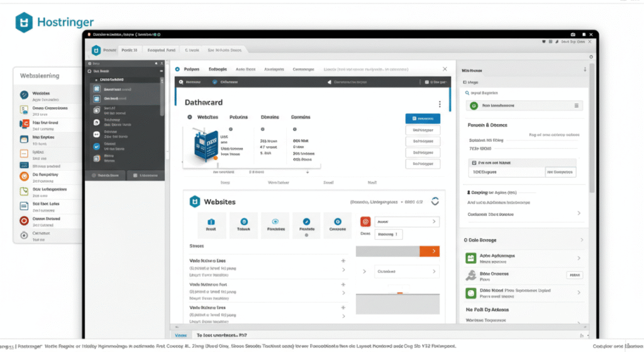Click the red target icon in the white sidebar
This screenshot has height=352, width=644.
(x=25, y=220)
